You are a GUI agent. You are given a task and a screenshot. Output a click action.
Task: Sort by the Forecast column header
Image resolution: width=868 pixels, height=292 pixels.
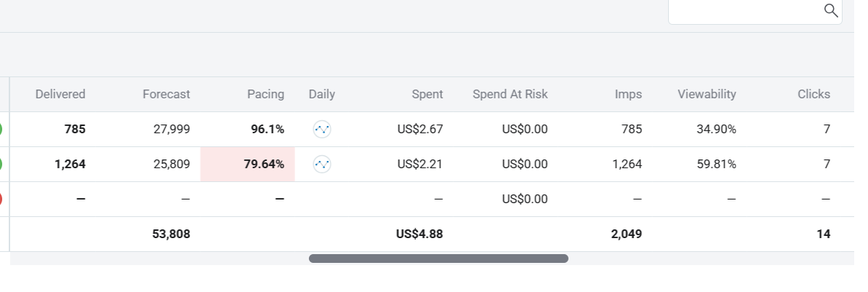pos(166,94)
